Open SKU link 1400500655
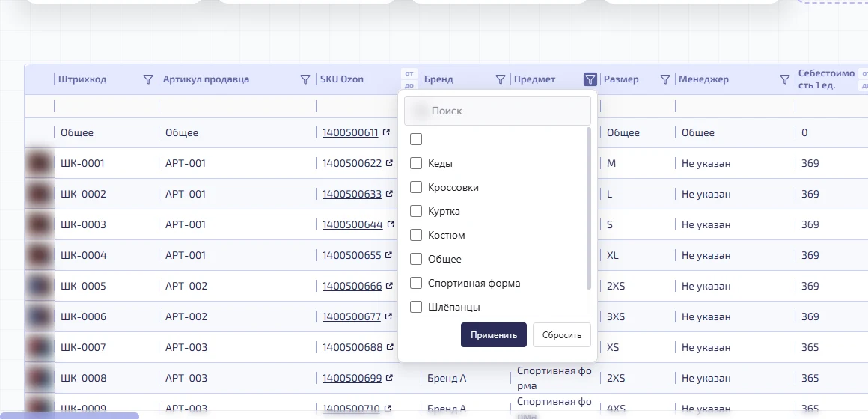 click(x=352, y=255)
